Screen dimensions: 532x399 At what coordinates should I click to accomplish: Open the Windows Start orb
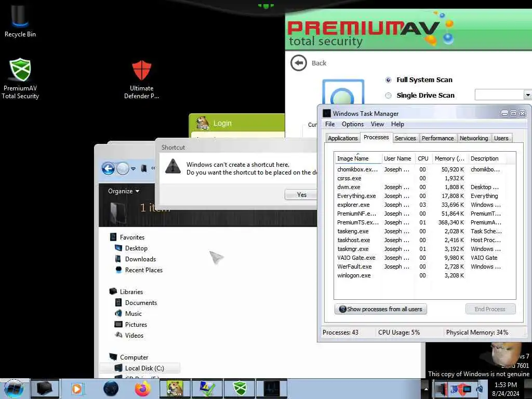pos(14,389)
